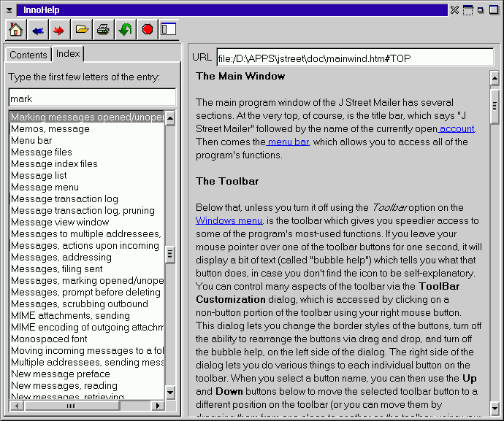
Task: Select 'Messages, marking opened/unope' entry
Action: tap(87, 280)
